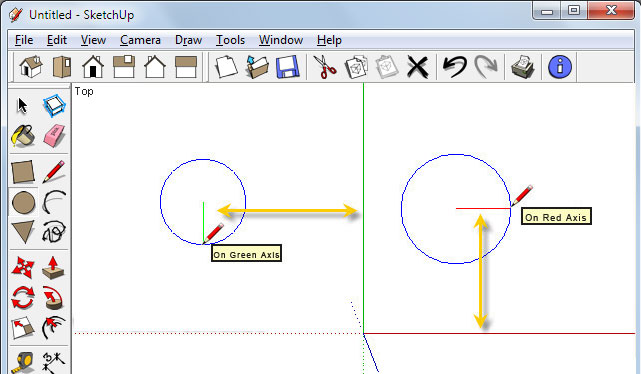
Task: Select the Scale tool
Action: coord(23,328)
